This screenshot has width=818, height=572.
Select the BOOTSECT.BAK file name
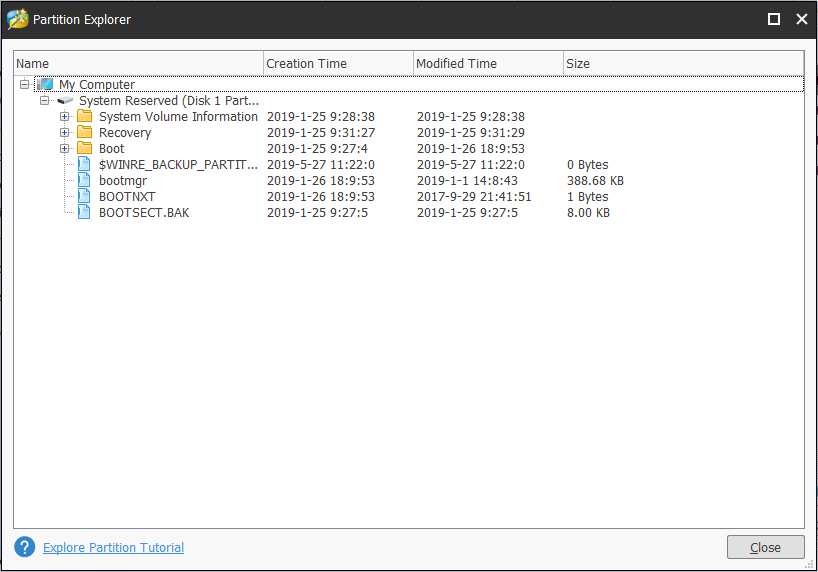(x=144, y=213)
